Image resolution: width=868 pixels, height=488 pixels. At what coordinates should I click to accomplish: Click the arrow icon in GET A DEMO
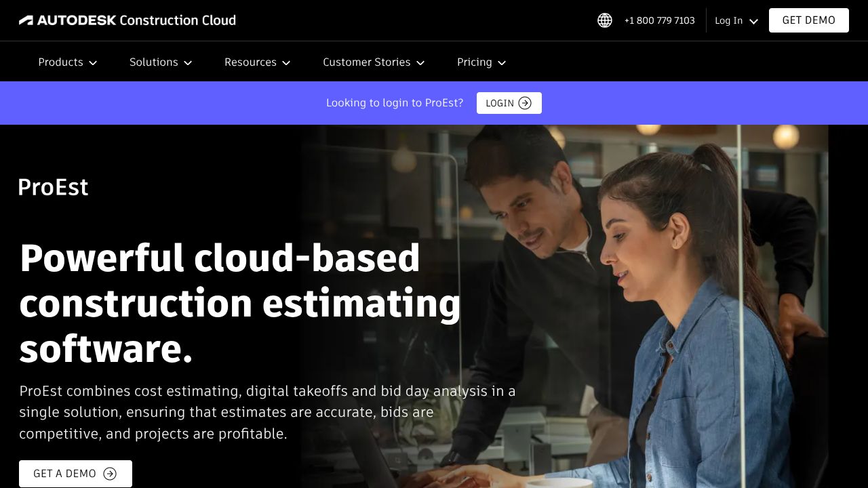pyautogui.click(x=110, y=474)
